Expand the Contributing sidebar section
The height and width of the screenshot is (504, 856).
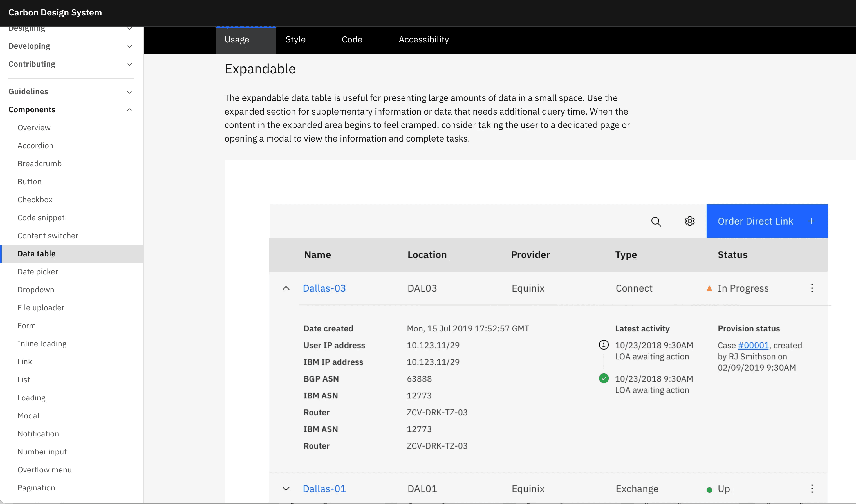coord(129,64)
